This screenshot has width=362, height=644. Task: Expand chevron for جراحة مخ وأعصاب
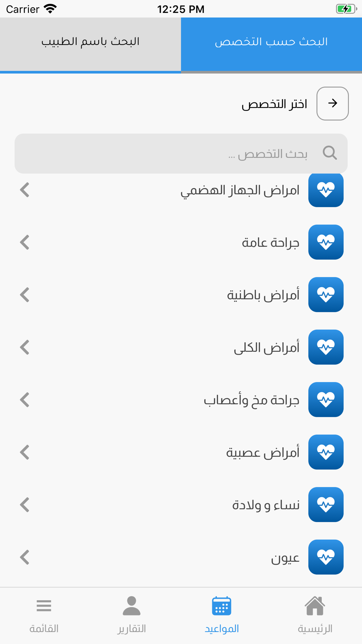pos(25,400)
